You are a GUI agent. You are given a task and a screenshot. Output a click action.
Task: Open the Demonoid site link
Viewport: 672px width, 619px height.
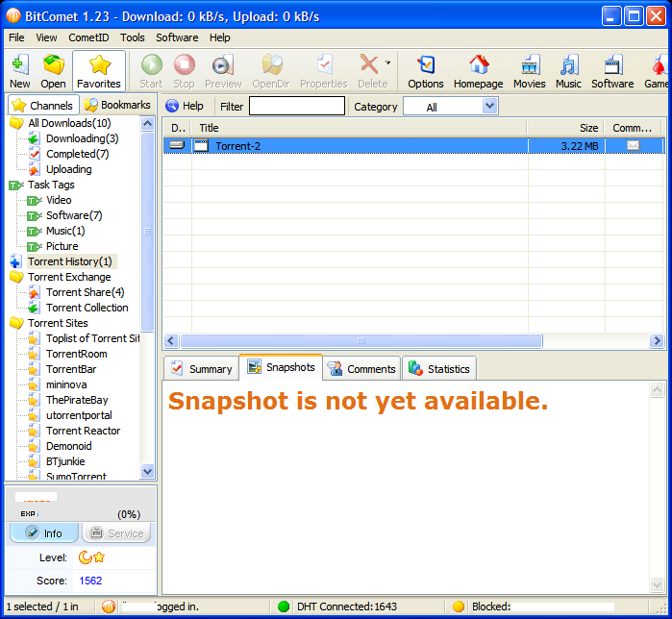(69, 446)
